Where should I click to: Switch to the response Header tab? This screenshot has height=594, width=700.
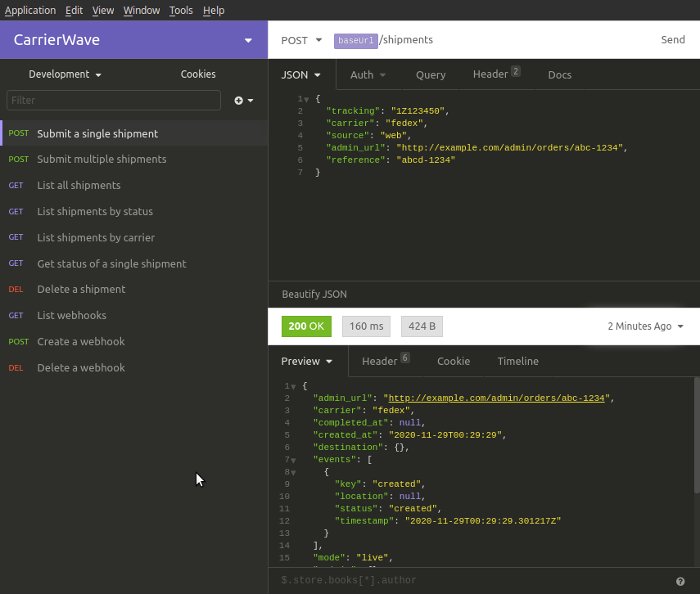click(386, 361)
